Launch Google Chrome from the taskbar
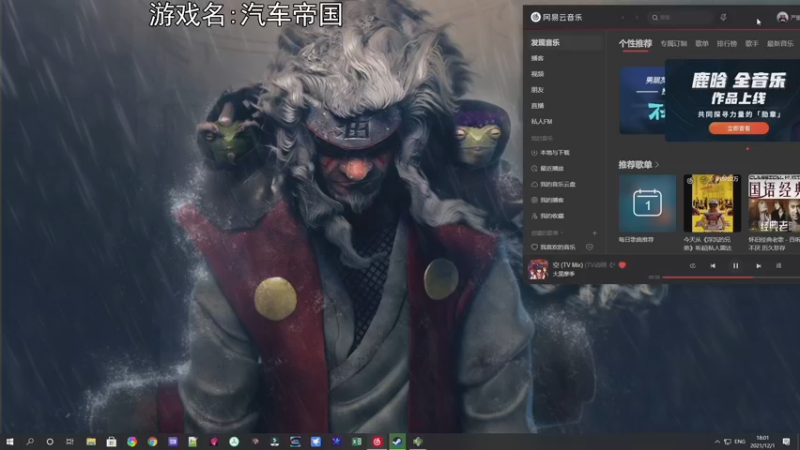The image size is (800, 450). pos(152,442)
